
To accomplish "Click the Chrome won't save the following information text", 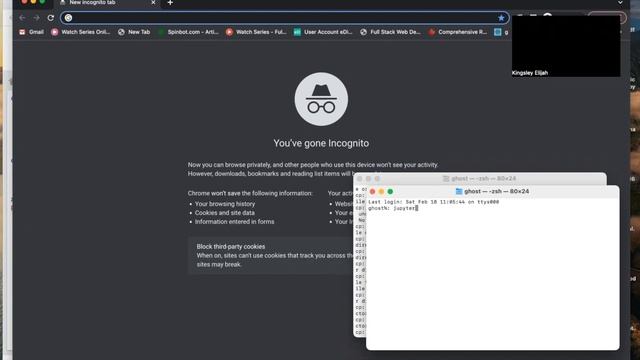I will 250,193.
